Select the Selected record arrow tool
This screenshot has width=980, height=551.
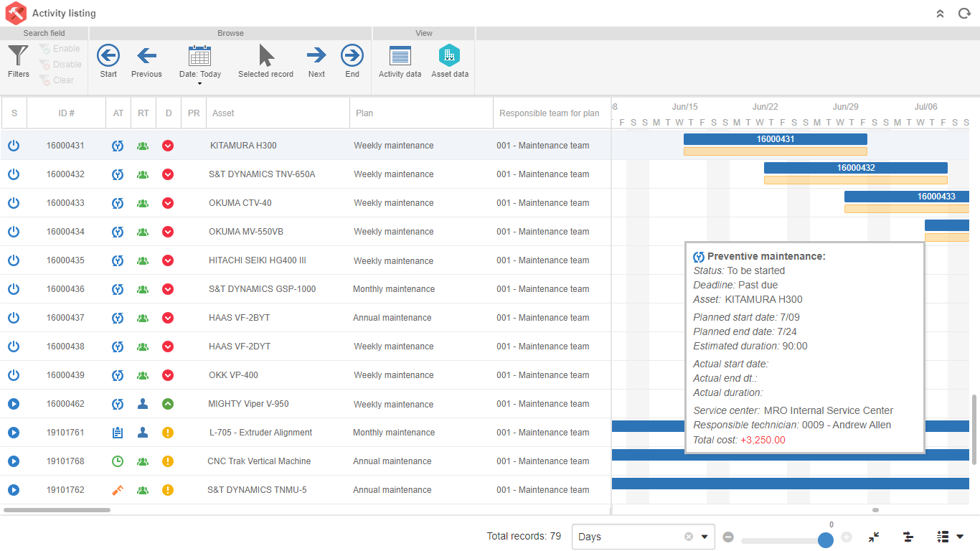coord(265,55)
